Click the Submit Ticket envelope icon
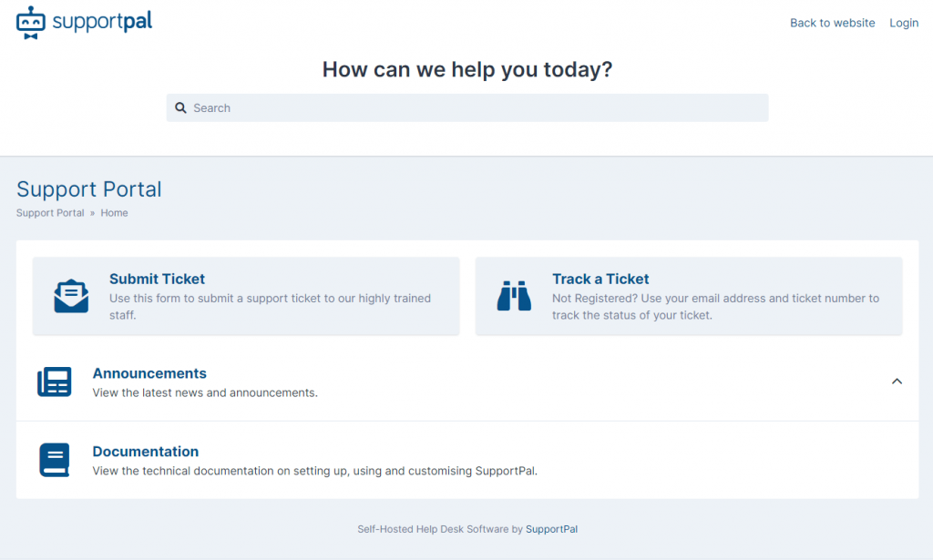The height and width of the screenshot is (560, 933). coord(71,296)
